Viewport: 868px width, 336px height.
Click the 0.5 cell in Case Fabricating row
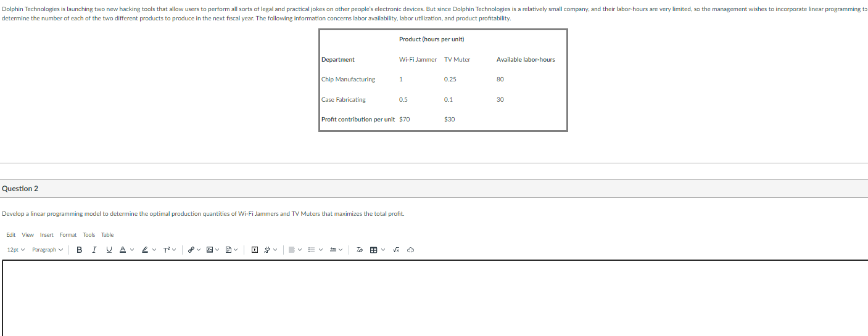click(x=403, y=100)
